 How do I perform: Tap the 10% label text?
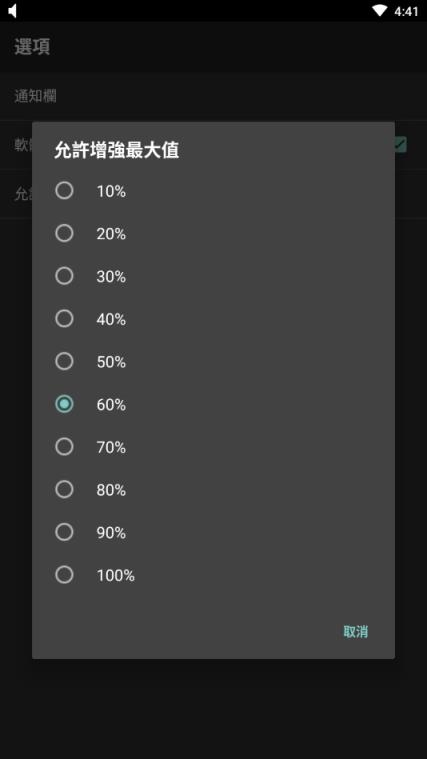point(111,192)
